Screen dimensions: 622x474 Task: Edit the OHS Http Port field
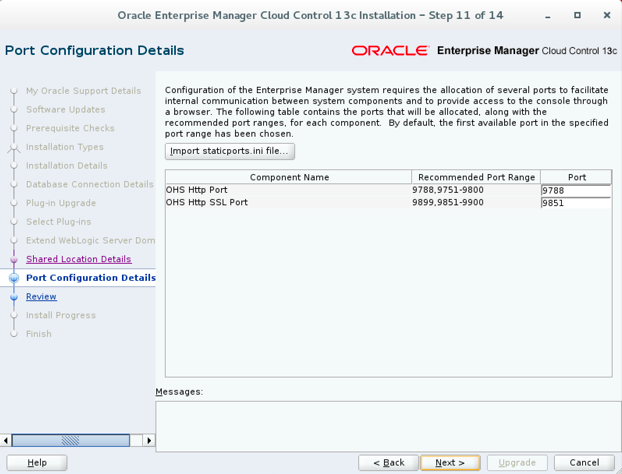tap(576, 190)
